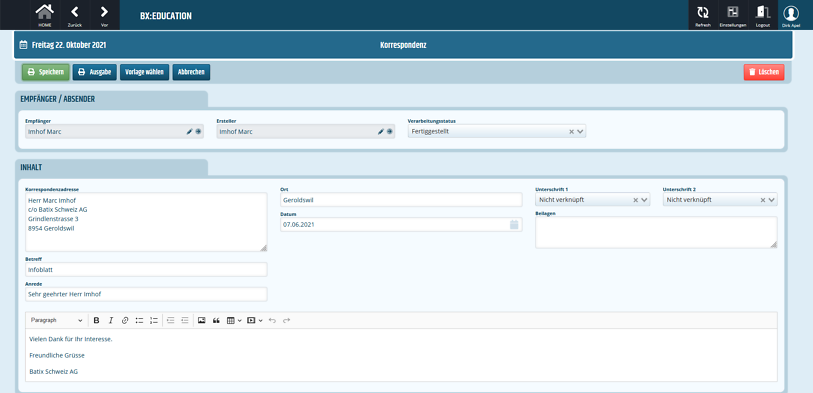
Task: Apply block quote formatting
Action: click(216, 320)
